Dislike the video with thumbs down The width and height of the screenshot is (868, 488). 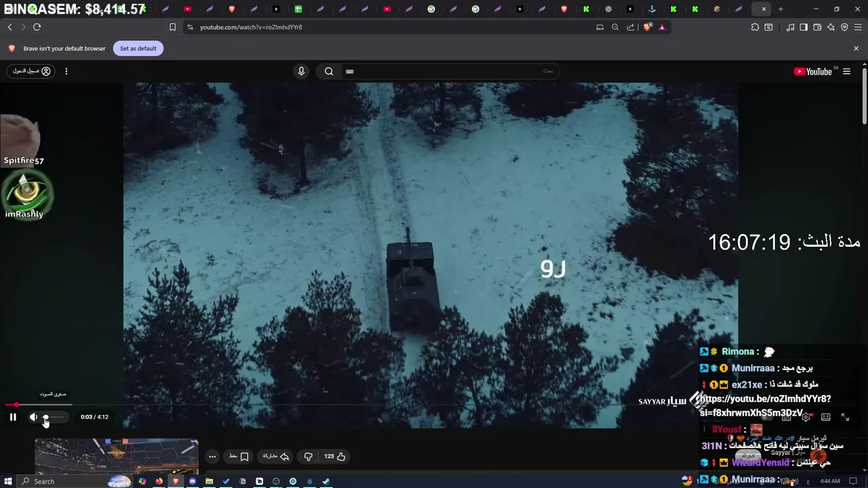(x=308, y=456)
